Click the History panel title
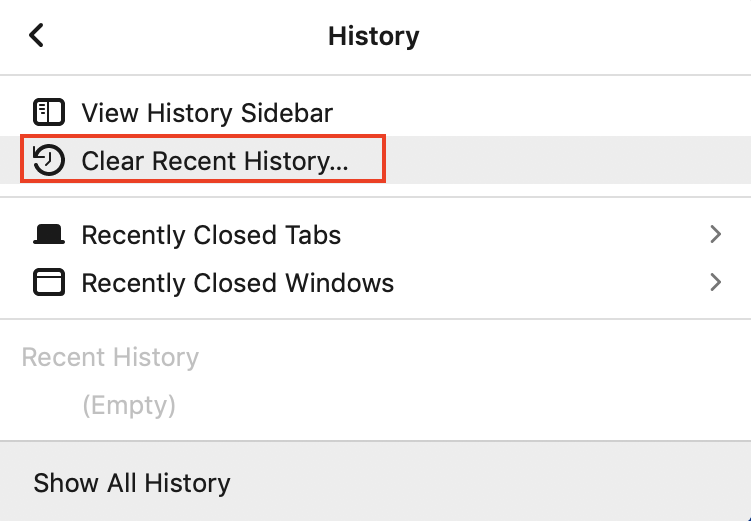751x521 pixels. (x=374, y=36)
